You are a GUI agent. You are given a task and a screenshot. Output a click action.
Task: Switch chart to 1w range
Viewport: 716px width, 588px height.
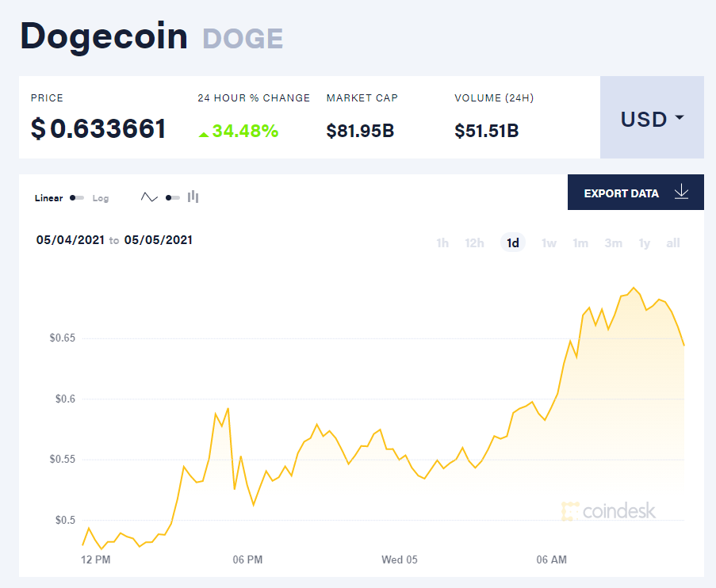coord(549,242)
